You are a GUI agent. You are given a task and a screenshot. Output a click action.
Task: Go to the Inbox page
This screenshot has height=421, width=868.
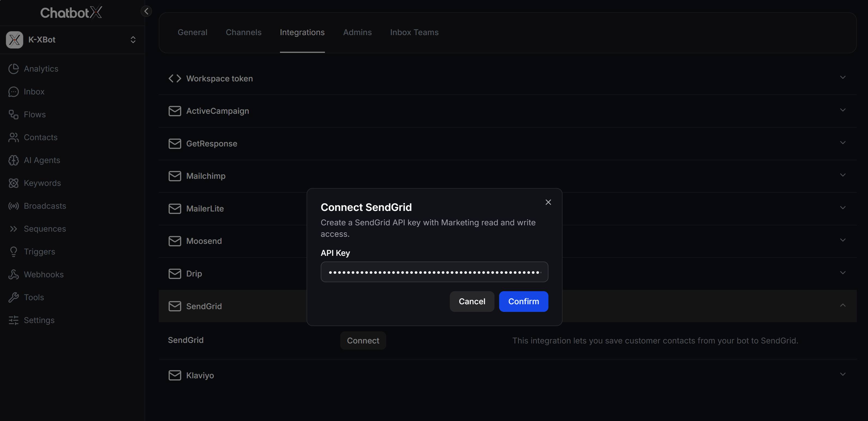tap(26, 92)
